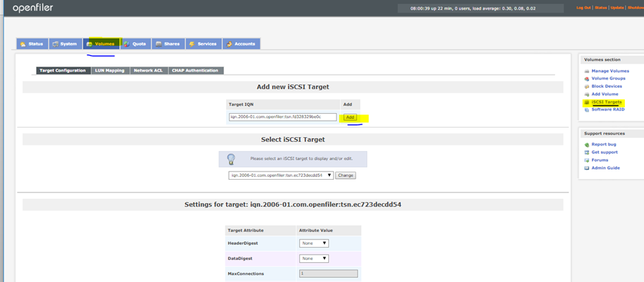Open the Status main tab
This screenshot has height=282, width=644.
pos(32,44)
